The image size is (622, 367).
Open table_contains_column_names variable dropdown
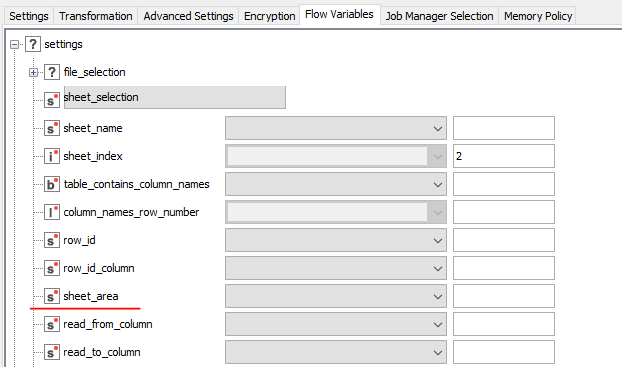pyautogui.click(x=336, y=184)
